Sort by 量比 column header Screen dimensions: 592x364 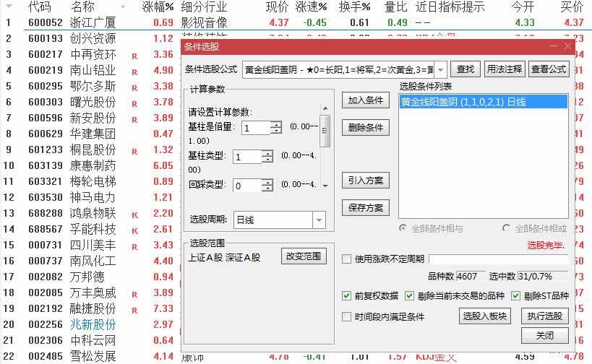(x=396, y=6)
